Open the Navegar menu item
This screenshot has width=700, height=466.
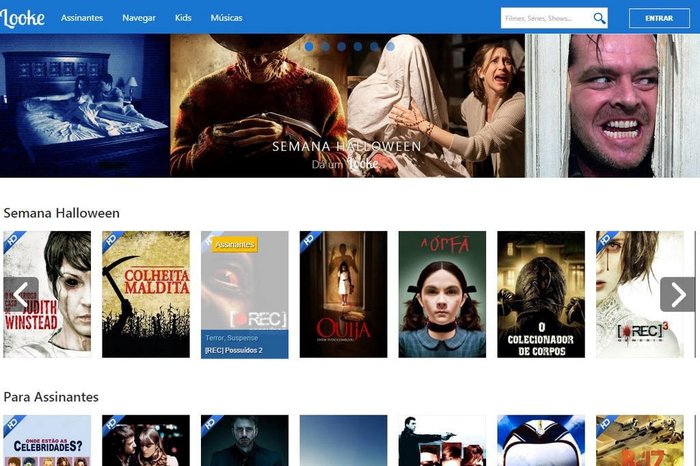139,18
